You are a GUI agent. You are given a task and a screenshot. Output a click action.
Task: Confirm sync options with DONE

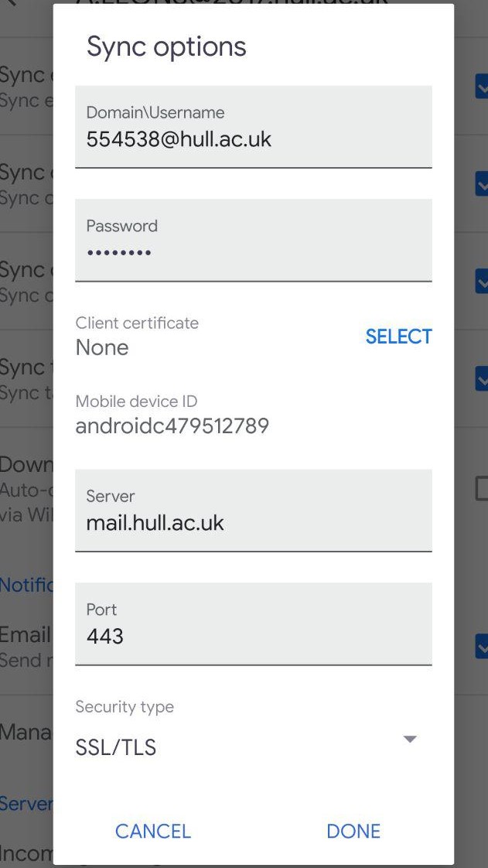(x=353, y=831)
